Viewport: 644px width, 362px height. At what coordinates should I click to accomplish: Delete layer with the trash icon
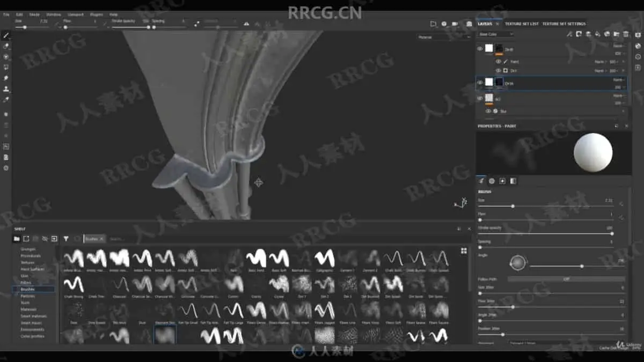[x=626, y=34]
